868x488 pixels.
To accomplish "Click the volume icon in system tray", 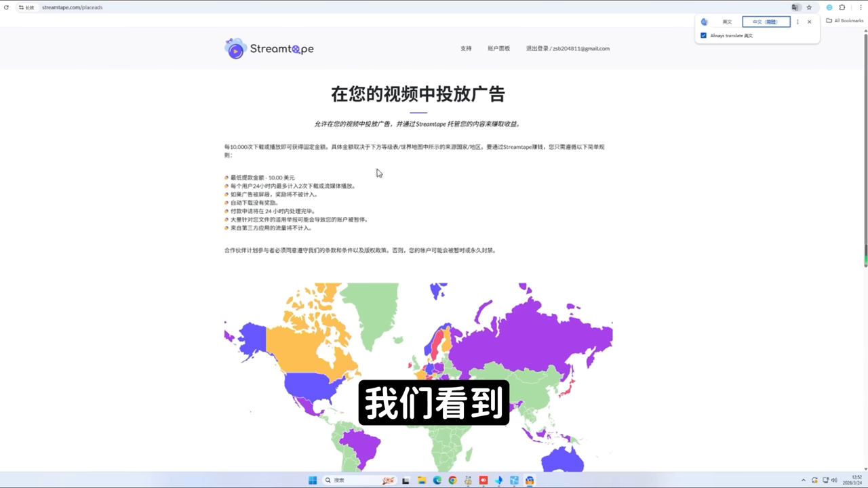I will click(834, 480).
